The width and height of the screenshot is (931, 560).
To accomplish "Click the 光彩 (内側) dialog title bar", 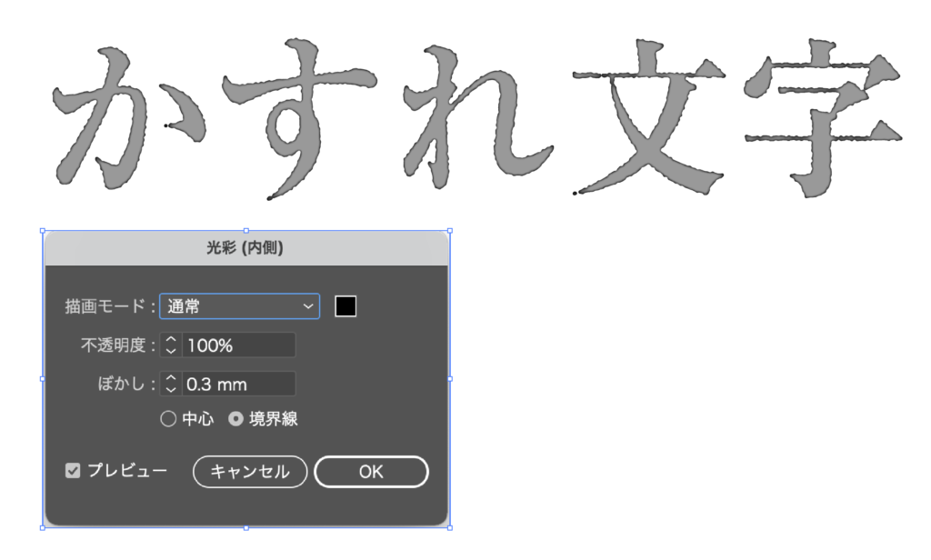I will click(245, 247).
